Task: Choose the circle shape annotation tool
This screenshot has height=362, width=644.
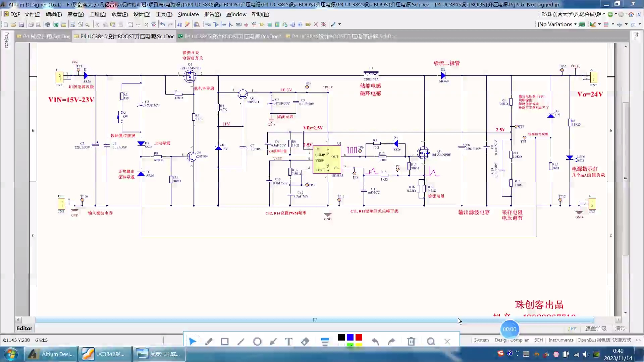Action: [257, 342]
